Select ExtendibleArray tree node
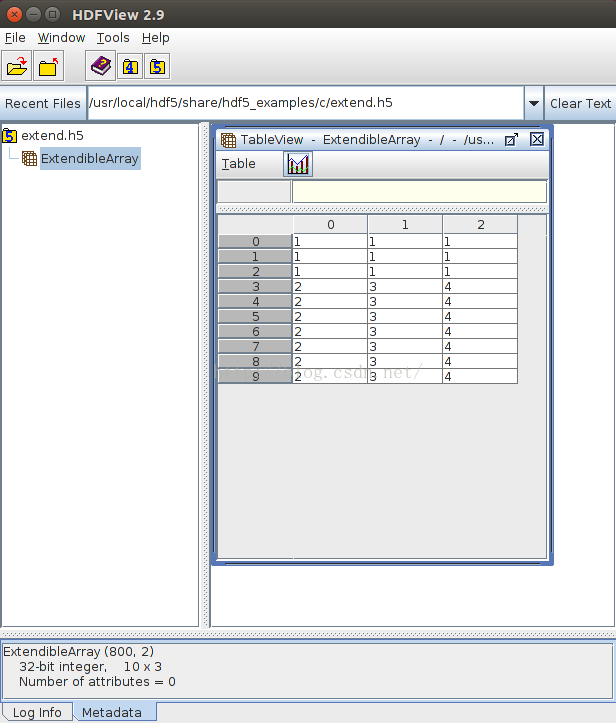The image size is (616, 724). 90,158
